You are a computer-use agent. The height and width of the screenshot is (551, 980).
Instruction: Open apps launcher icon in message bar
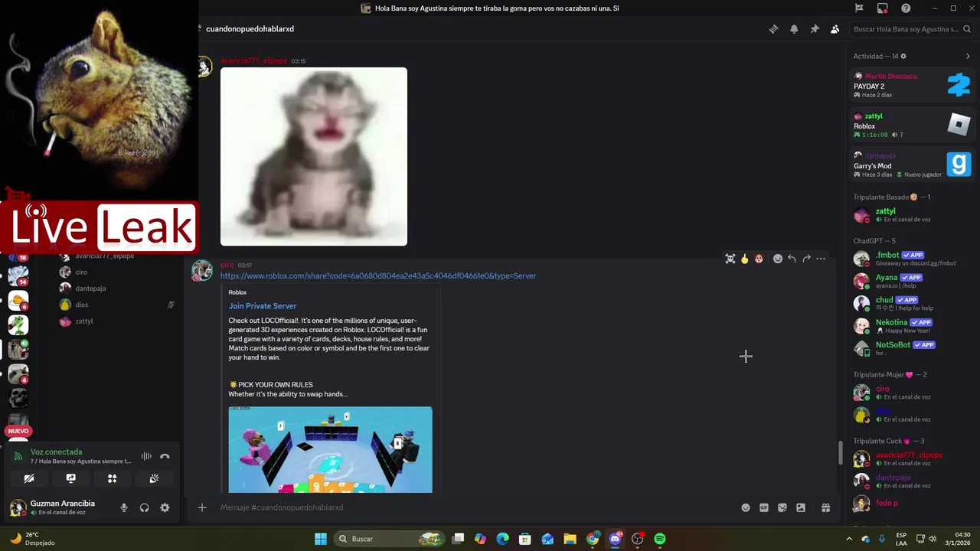coord(800,507)
